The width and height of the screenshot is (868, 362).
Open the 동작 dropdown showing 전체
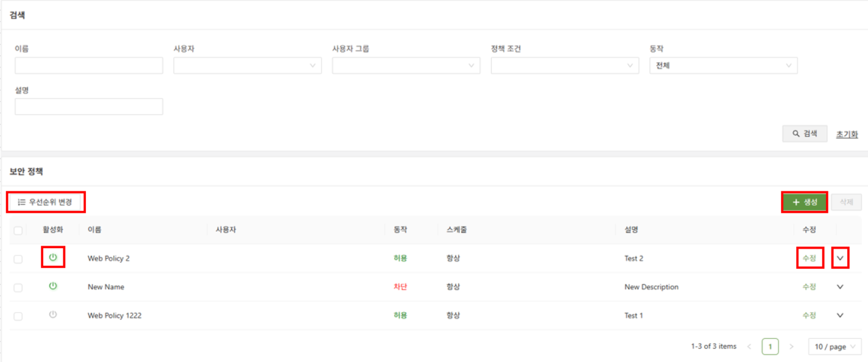[x=723, y=66]
